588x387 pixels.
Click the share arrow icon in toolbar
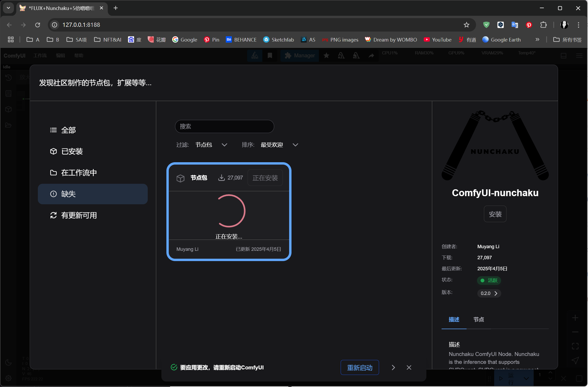[371, 55]
